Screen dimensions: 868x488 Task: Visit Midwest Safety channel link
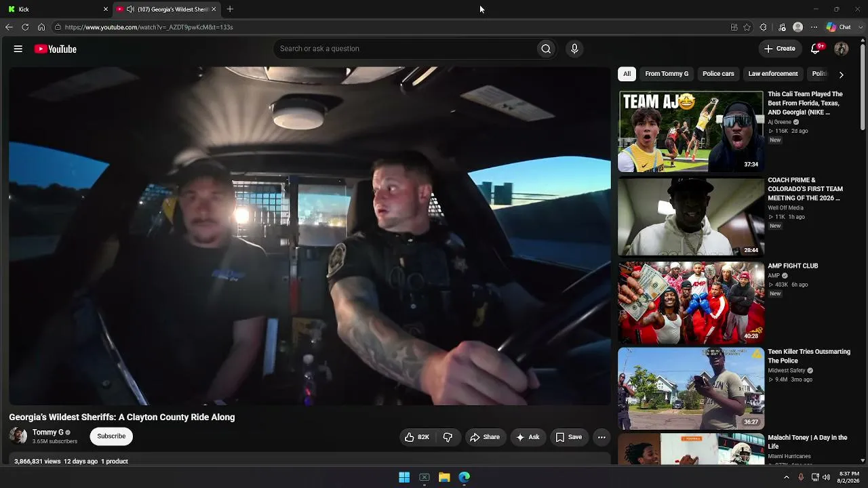pos(787,371)
